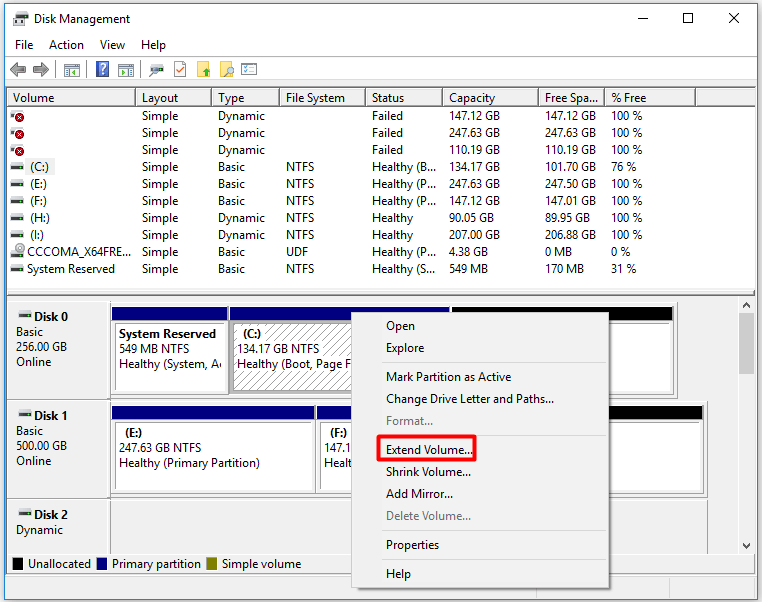Click the black Unallocated legend swatch
Screen dimensions: 762x602
[18, 564]
